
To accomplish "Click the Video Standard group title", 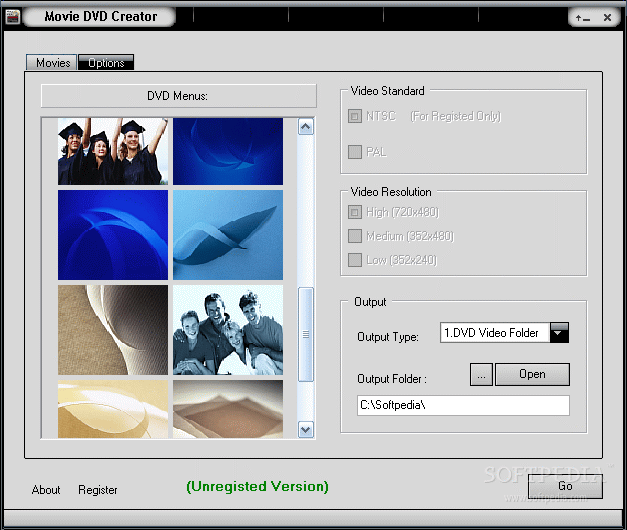I will coord(387,91).
